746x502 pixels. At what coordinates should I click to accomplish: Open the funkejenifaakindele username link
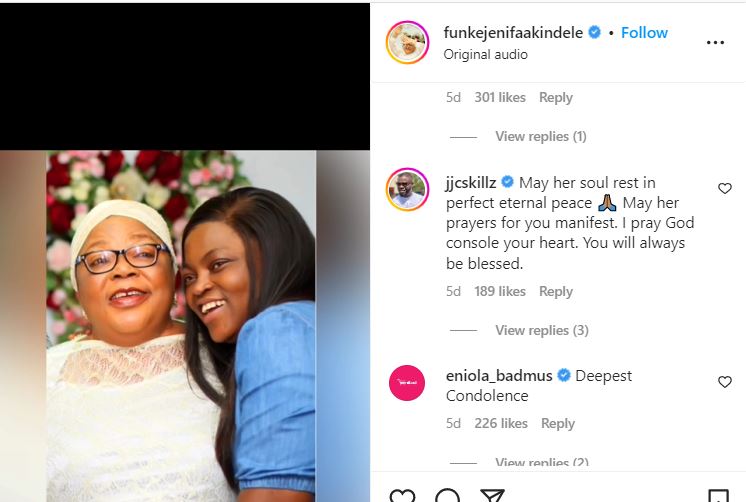(514, 33)
